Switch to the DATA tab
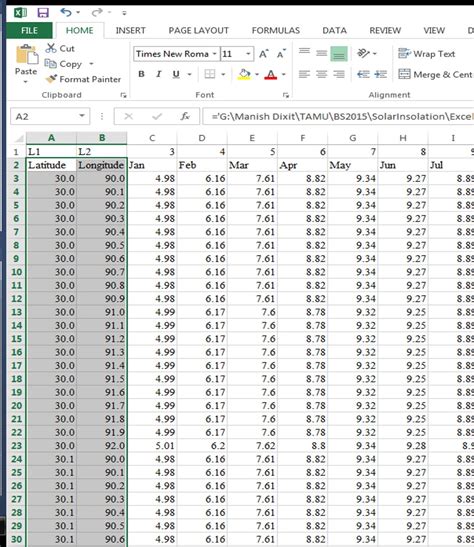This screenshot has width=474, height=547. point(334,30)
